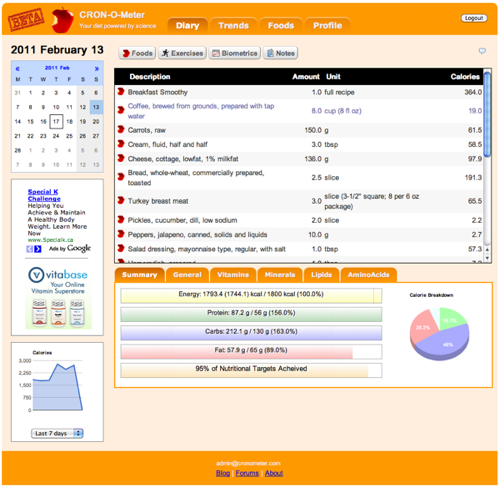
Task: Click the Calories column header
Action: point(465,77)
